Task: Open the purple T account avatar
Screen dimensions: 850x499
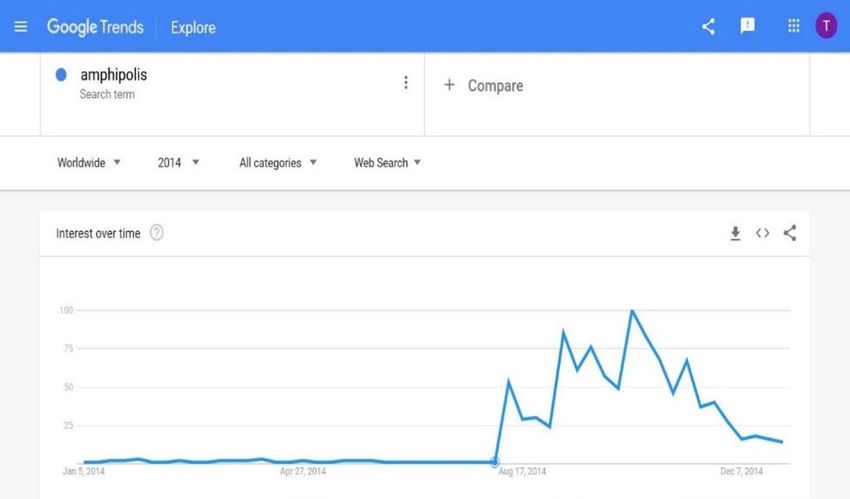Action: tap(826, 25)
